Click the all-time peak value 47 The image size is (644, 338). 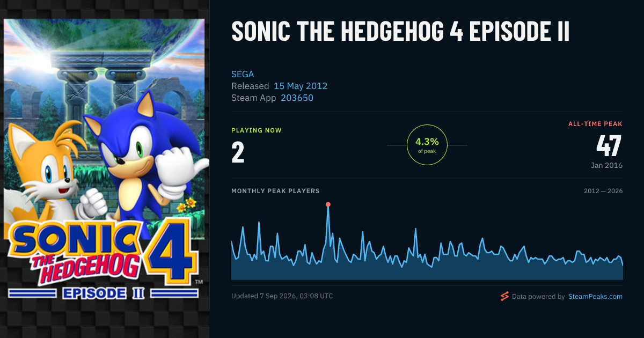pyautogui.click(x=609, y=146)
